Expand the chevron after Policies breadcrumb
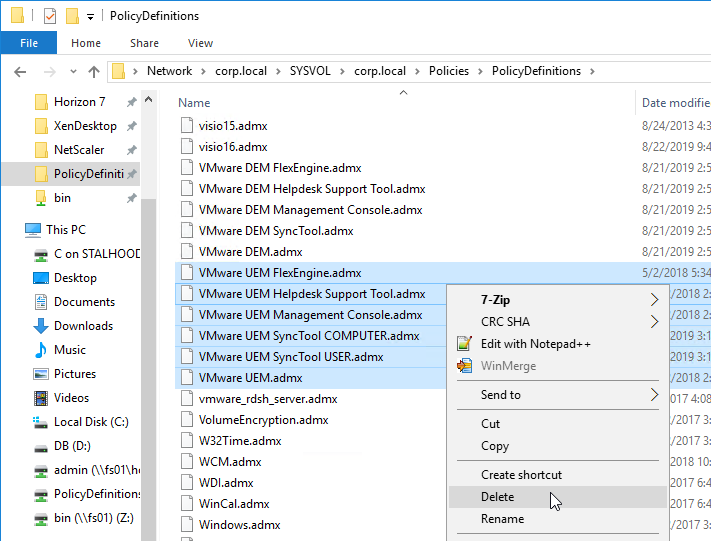 (x=480, y=72)
